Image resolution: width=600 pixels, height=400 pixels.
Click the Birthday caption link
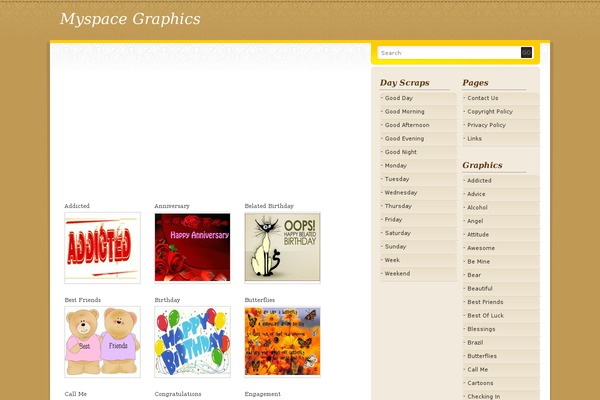coord(167,300)
